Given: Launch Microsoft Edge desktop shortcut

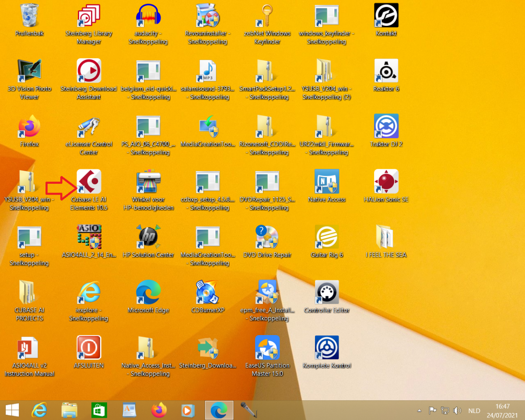Looking at the screenshot, I should pyautogui.click(x=148, y=292).
